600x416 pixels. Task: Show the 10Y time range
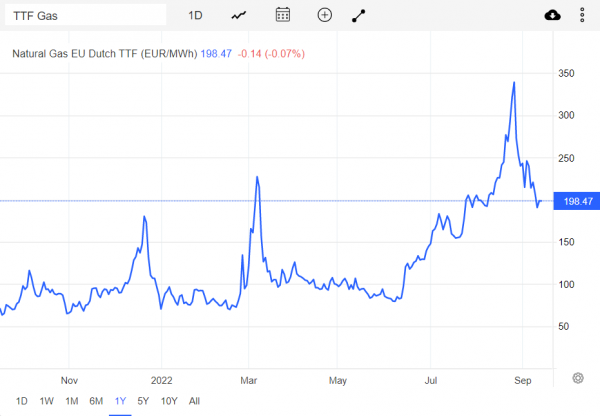(169, 401)
